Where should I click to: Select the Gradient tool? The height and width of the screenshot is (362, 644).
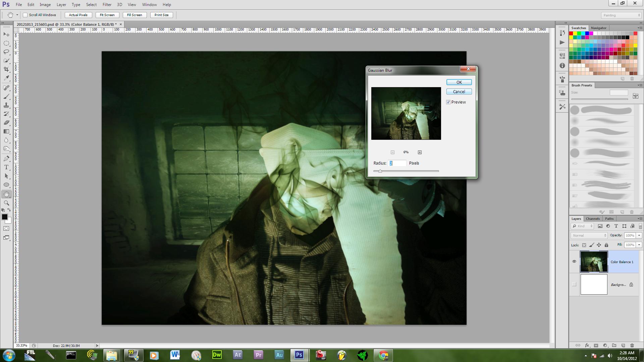[x=6, y=131]
